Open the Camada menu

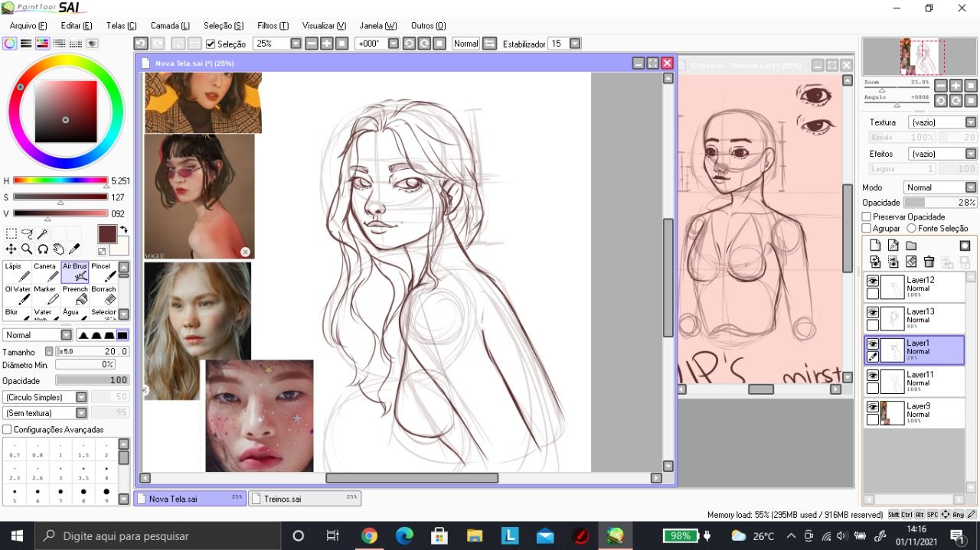click(170, 26)
